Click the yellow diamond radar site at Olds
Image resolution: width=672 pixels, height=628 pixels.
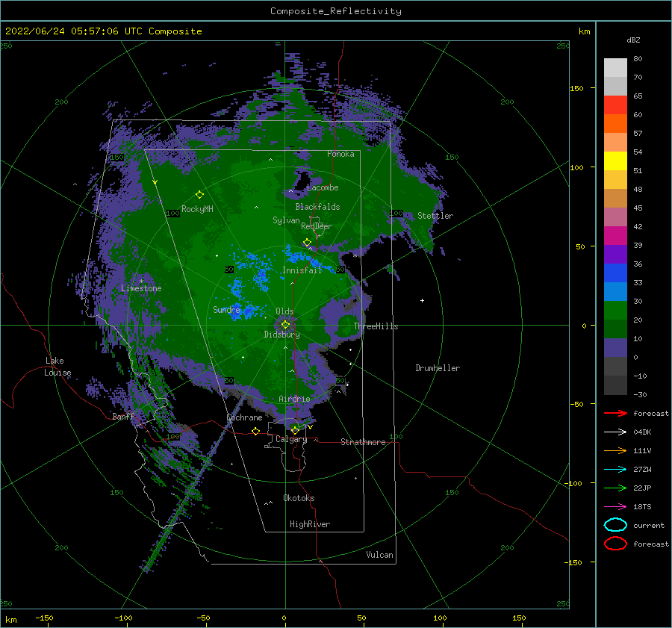285,325
